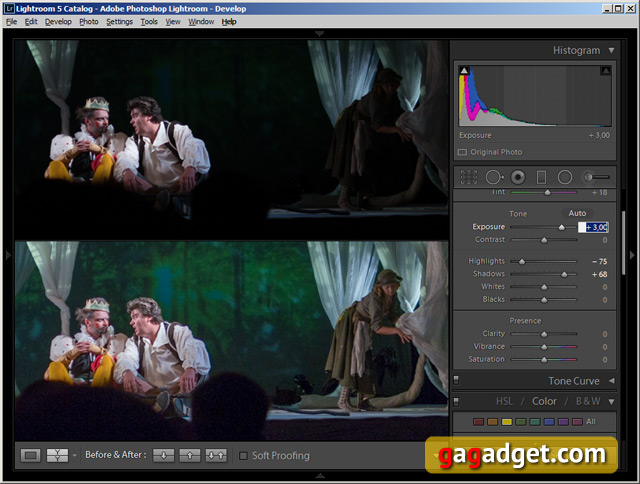Show the top module picker panel arrow
This screenshot has height=484, width=640.
coord(320,33)
